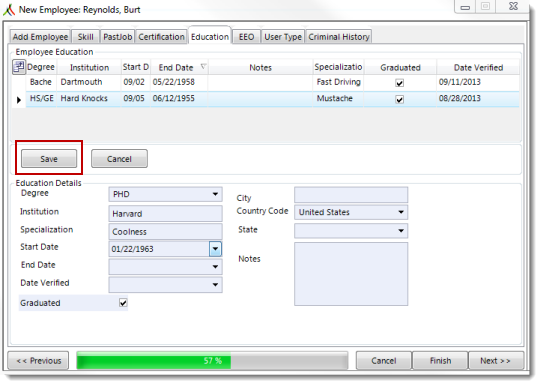Select the Hard Knocks institution cell

[x=89, y=99]
